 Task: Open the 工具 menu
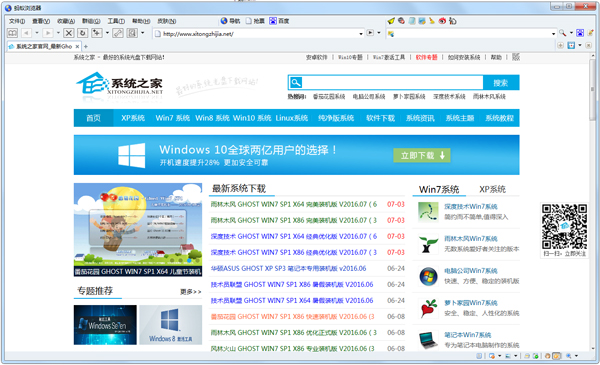pos(116,21)
